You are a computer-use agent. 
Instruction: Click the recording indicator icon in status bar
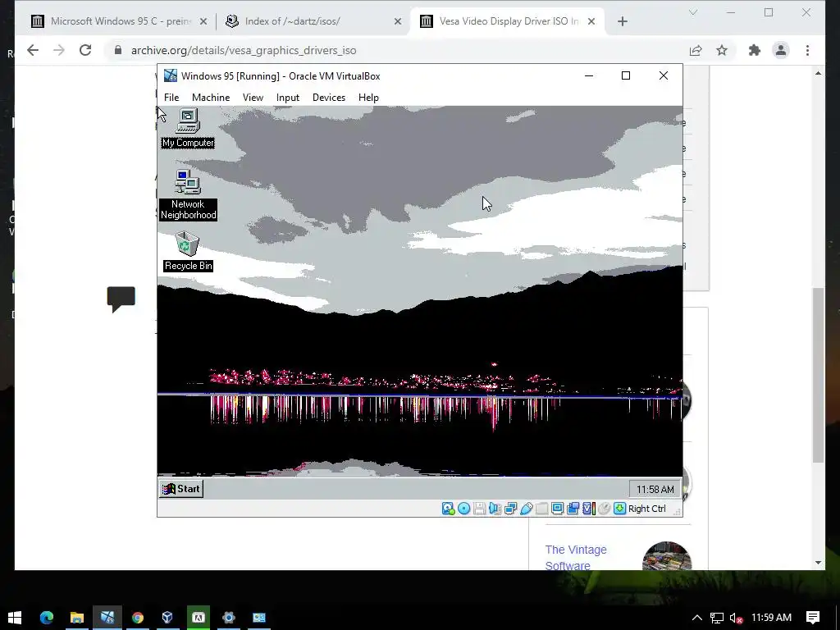click(x=573, y=509)
